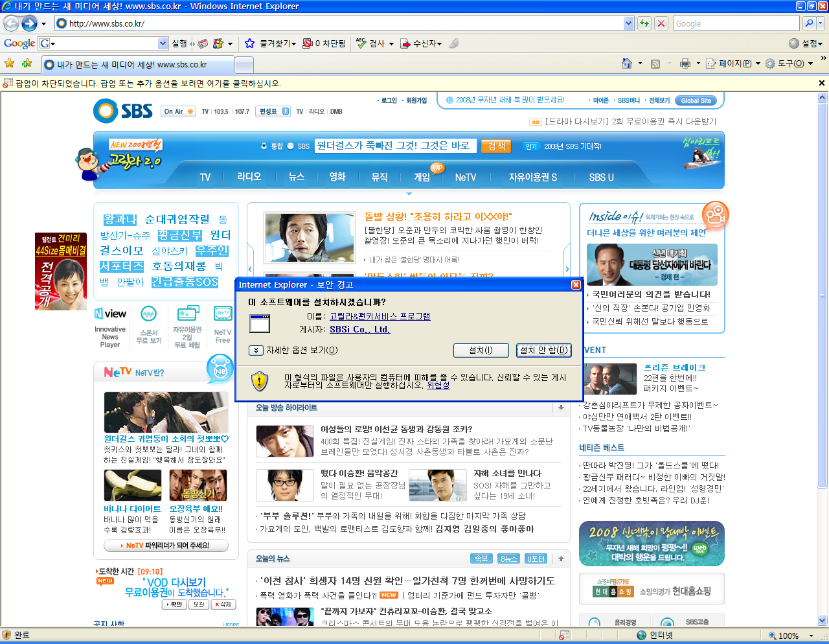Open the Favorites Center star icon

click(9, 63)
